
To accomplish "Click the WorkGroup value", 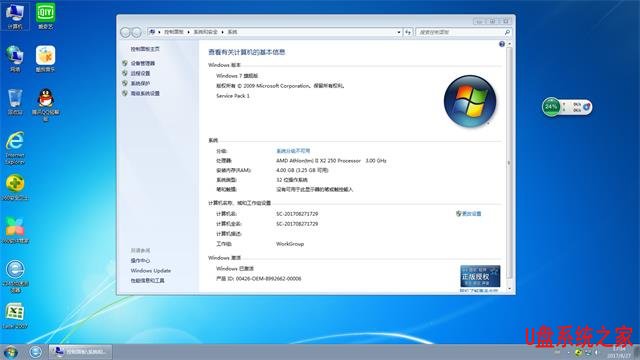I will 290,244.
